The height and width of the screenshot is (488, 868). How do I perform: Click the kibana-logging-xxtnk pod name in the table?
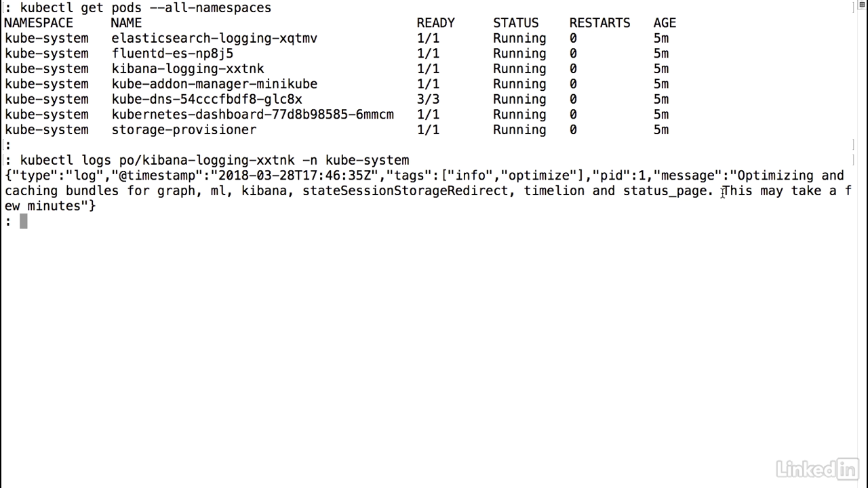(x=188, y=69)
